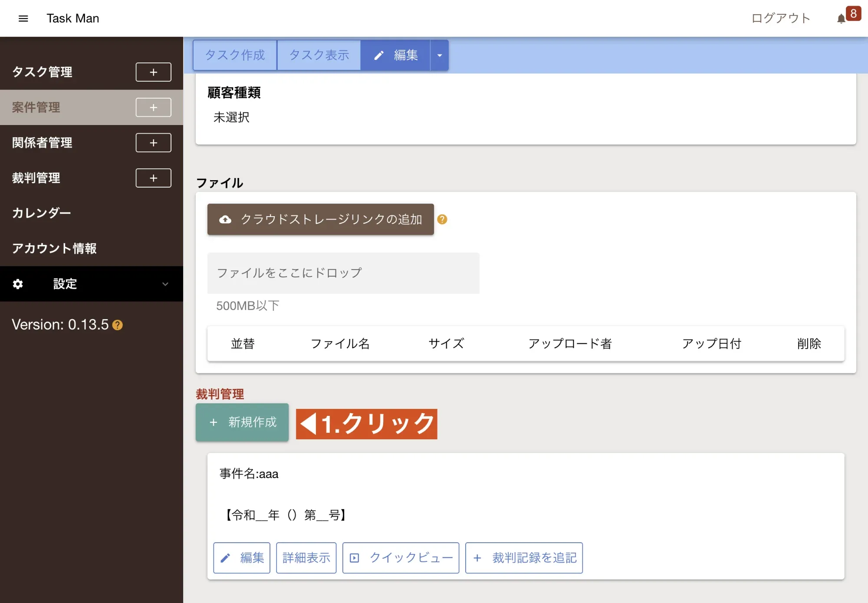Image resolution: width=868 pixels, height=603 pixels.
Task: Click クラウドストレージリンクの追加 button
Action: point(320,219)
